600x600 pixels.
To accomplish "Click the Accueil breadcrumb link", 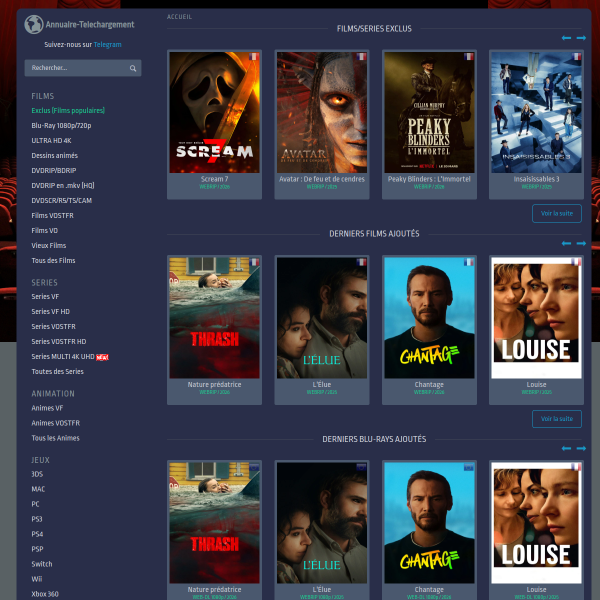I will click(x=180, y=17).
